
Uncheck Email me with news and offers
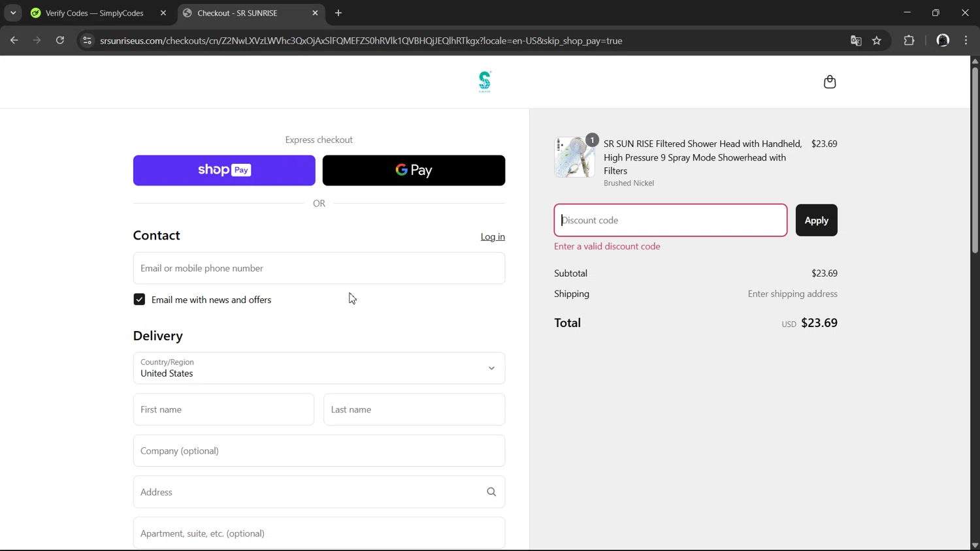click(139, 300)
